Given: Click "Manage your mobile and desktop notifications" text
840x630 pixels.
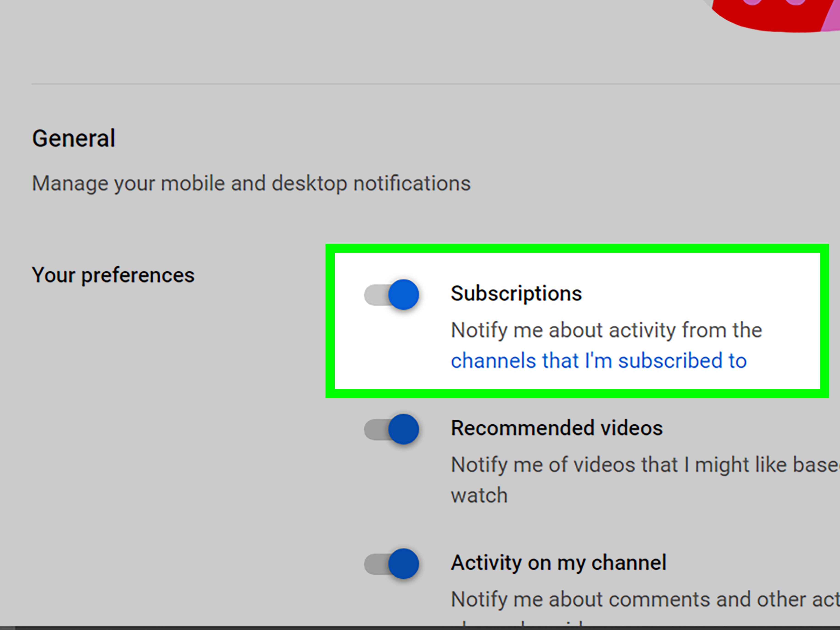Looking at the screenshot, I should pyautogui.click(x=251, y=184).
